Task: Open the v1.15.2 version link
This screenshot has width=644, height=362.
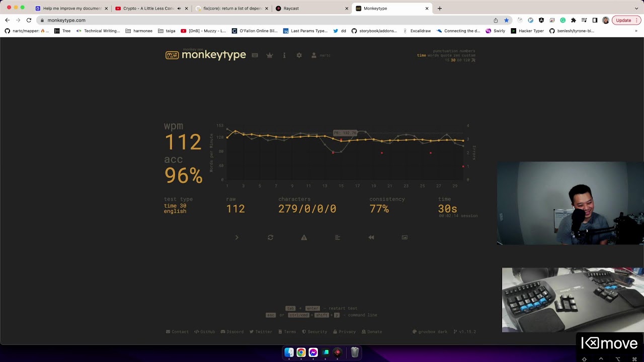Action: (x=465, y=332)
